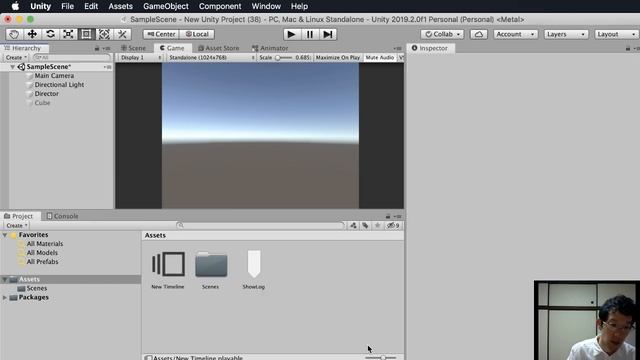Start Play mode
Screen dimensions: 640x360
coord(291,34)
